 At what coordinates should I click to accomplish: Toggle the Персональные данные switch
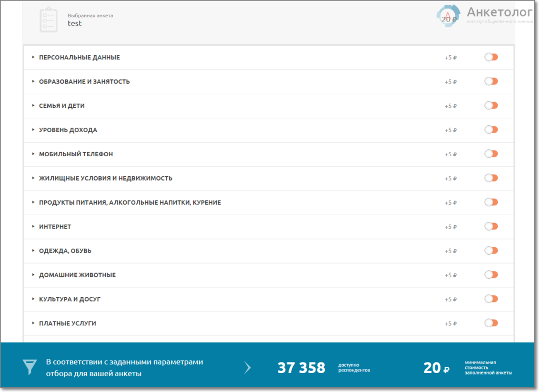coord(491,57)
